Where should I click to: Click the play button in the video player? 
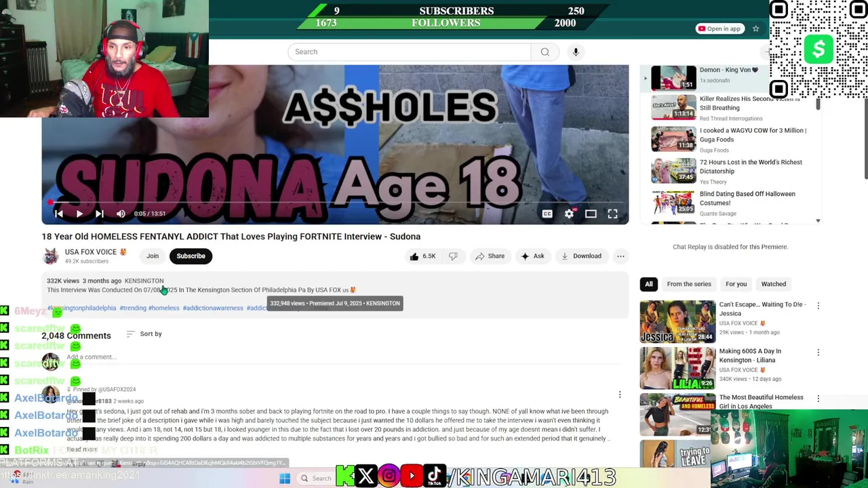coord(79,213)
